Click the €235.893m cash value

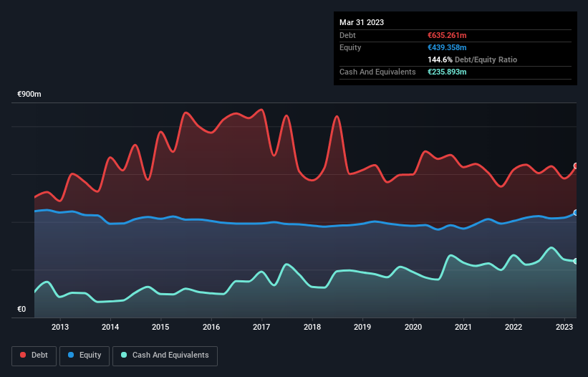point(447,72)
